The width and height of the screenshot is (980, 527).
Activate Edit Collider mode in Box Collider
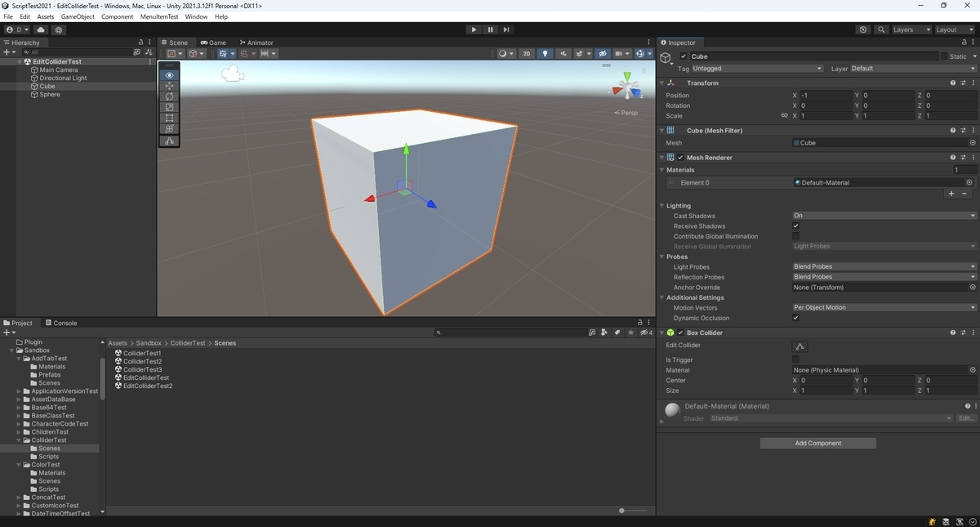click(x=800, y=346)
